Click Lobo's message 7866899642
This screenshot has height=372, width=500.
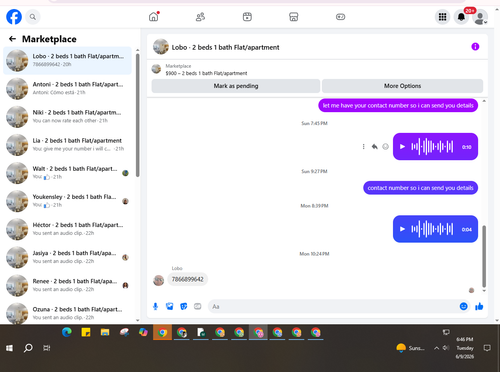click(187, 279)
